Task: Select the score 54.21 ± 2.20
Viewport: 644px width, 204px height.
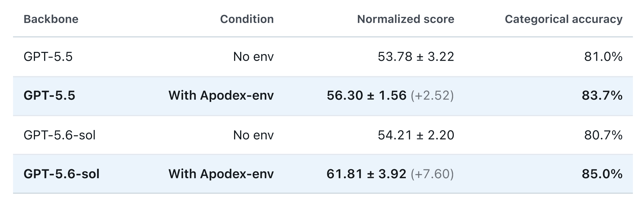Action: coord(416,135)
